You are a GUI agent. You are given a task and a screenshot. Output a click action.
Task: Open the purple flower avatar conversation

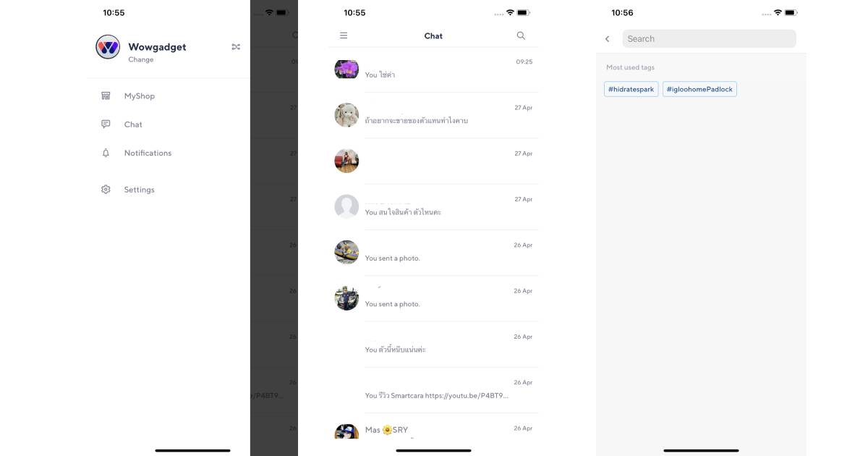point(433,69)
